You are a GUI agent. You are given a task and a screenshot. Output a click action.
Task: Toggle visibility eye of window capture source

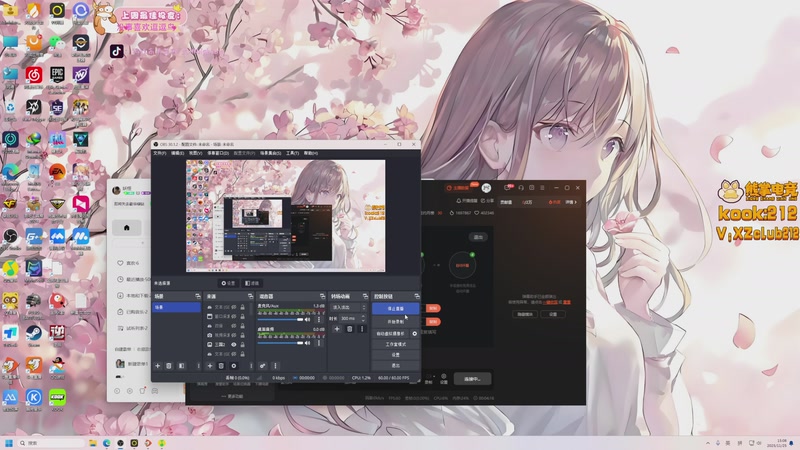pos(234,316)
